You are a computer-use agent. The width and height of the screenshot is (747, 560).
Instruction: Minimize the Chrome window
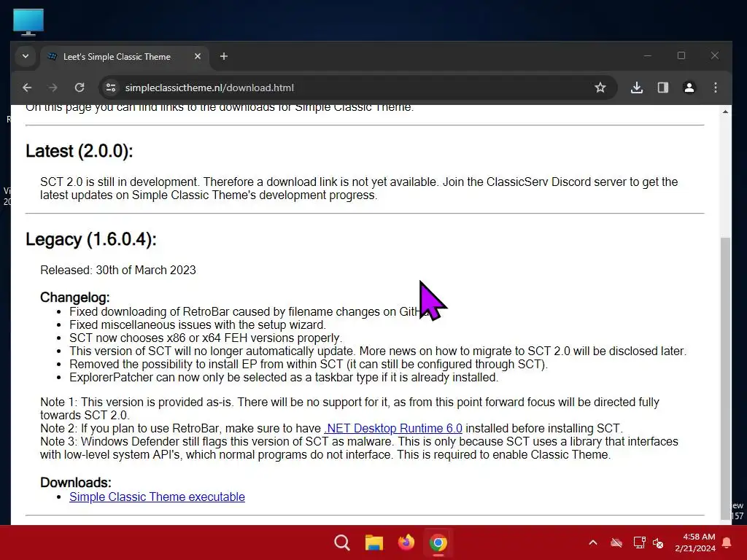coord(648,55)
